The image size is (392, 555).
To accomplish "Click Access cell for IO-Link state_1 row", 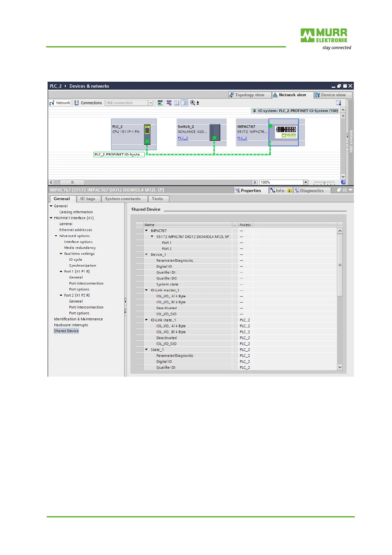I will click(245, 320).
